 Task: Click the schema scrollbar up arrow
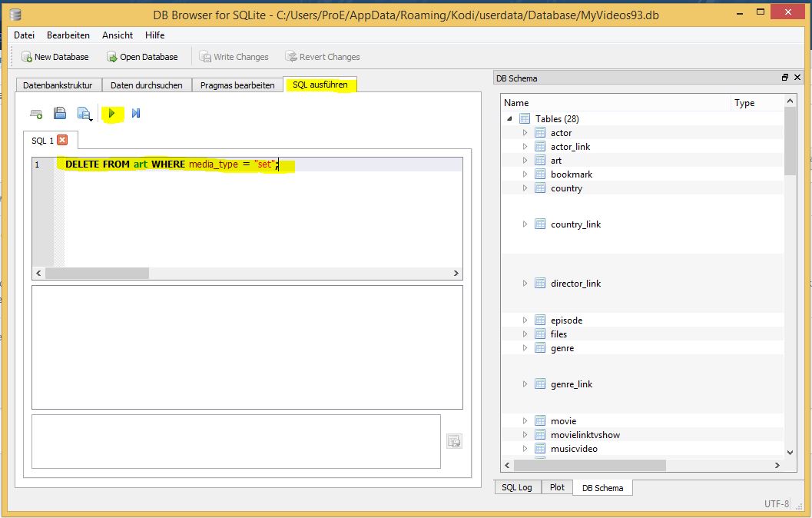[790, 101]
